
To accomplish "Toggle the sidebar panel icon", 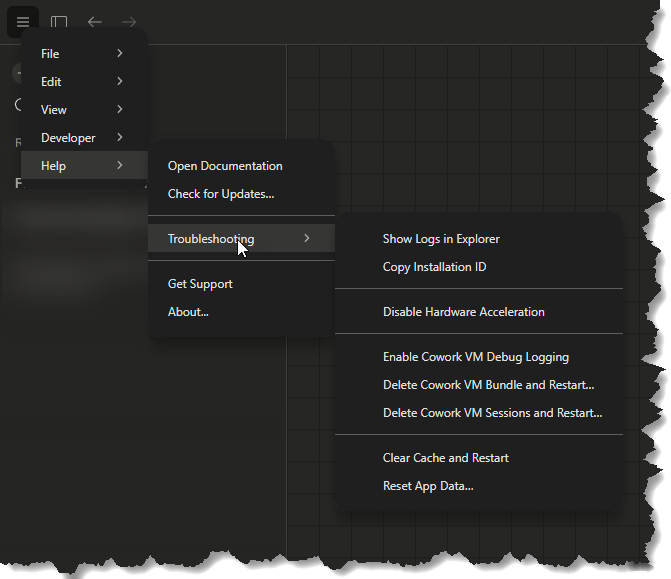I will (59, 21).
